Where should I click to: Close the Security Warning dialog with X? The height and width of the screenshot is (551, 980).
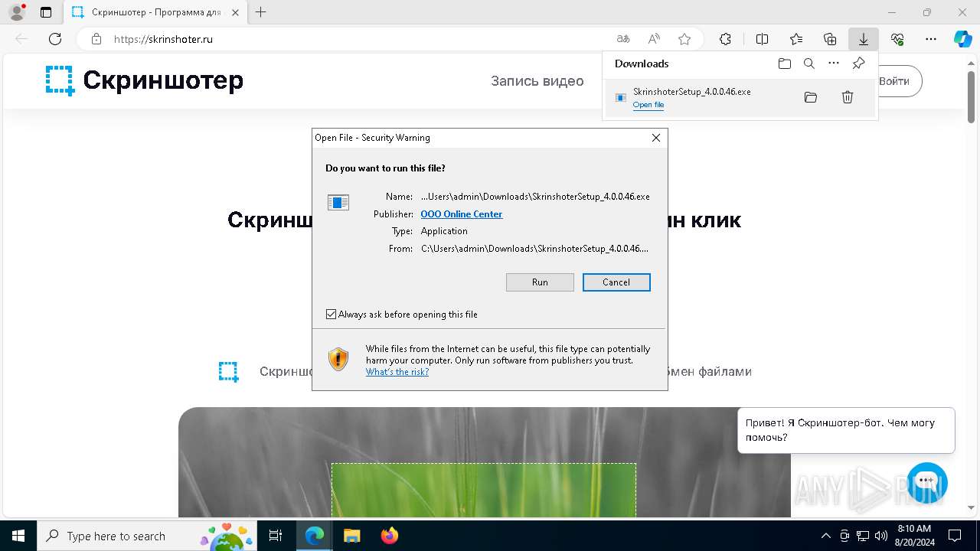(655, 138)
